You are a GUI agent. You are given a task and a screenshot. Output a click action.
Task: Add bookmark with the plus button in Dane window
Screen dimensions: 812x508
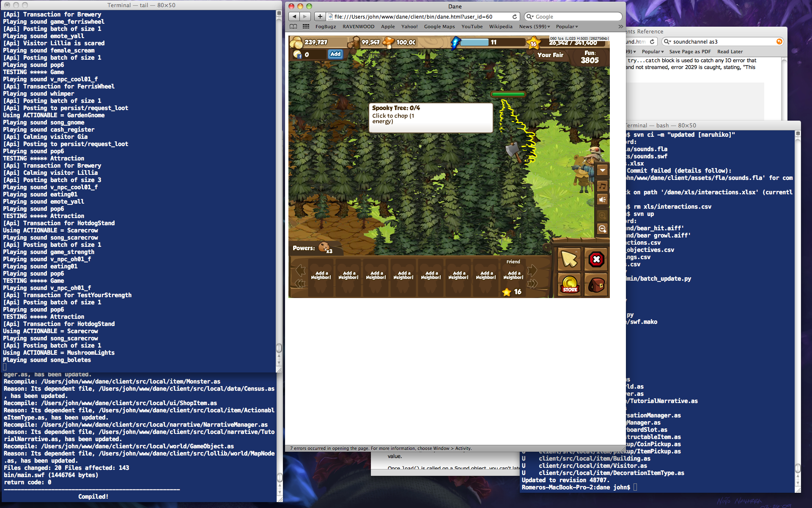pos(320,17)
